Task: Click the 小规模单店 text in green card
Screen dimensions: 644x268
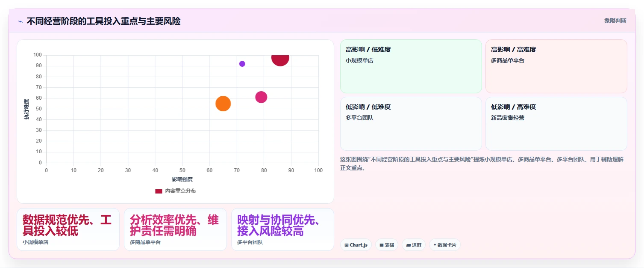Action: (x=359, y=61)
